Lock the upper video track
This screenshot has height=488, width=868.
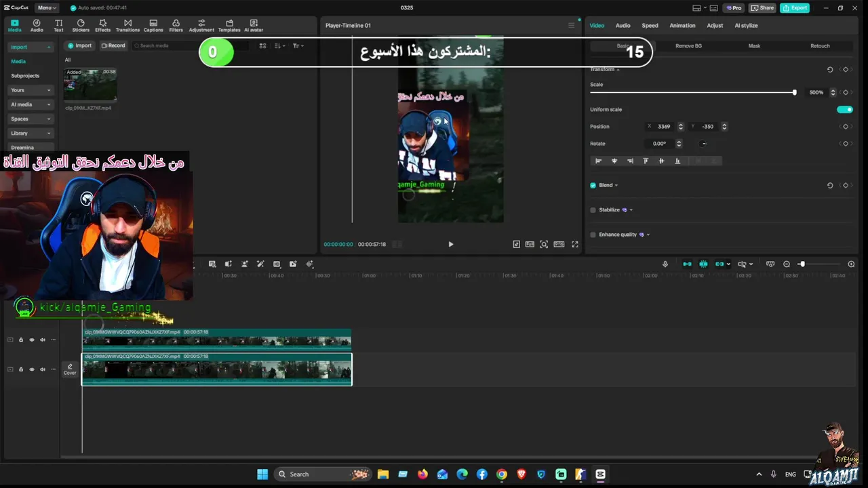[20, 340]
